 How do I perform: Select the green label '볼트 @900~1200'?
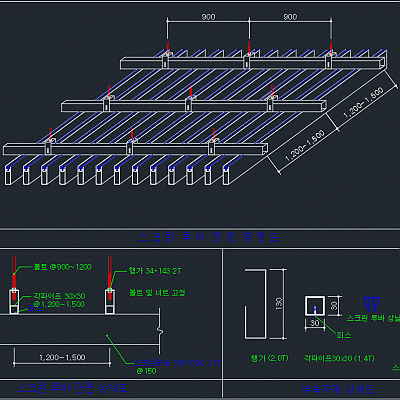click(62, 267)
